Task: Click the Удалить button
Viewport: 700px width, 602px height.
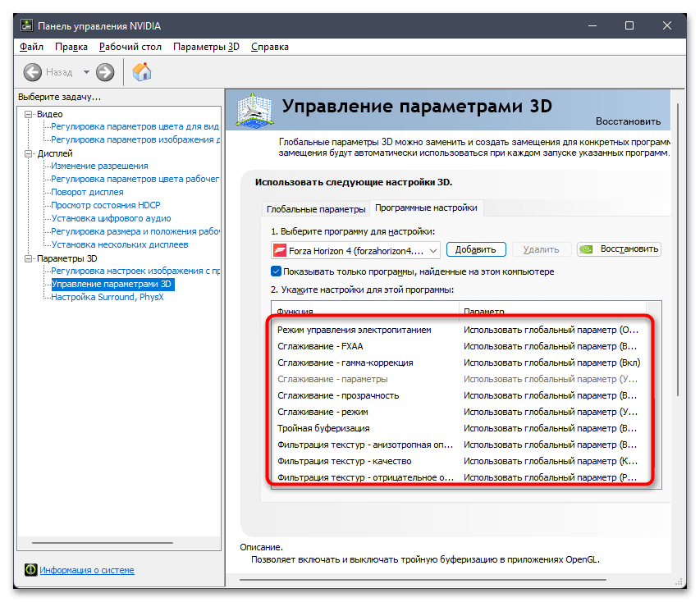Action: pos(541,249)
